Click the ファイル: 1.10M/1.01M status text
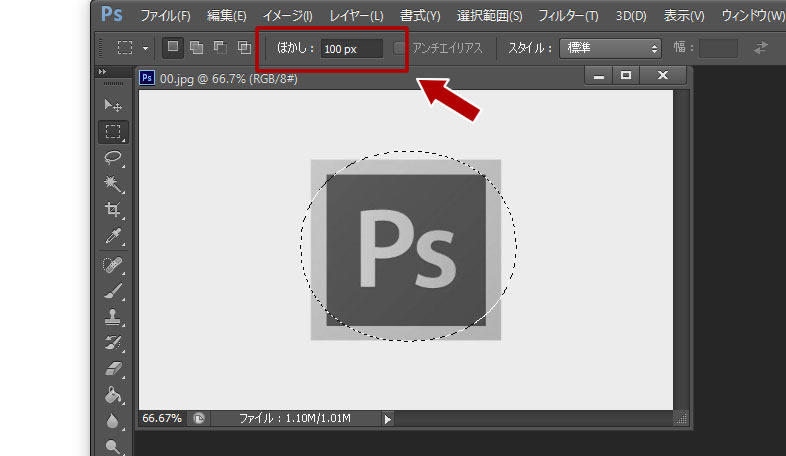Viewport: 786px width, 456px height. (295, 418)
